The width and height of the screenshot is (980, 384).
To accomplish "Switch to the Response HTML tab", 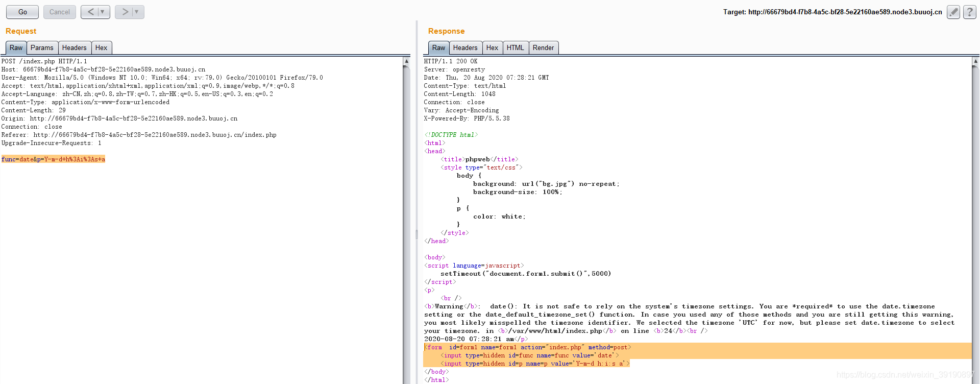I will 516,47.
